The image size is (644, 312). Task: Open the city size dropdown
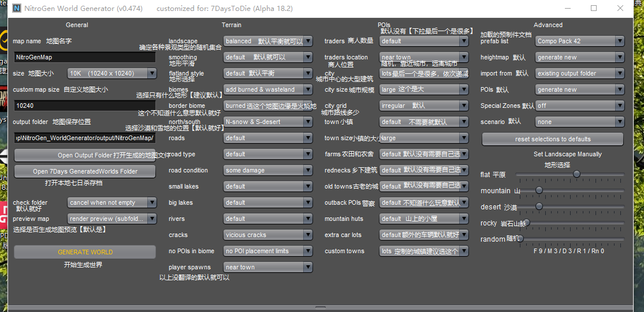click(425, 89)
